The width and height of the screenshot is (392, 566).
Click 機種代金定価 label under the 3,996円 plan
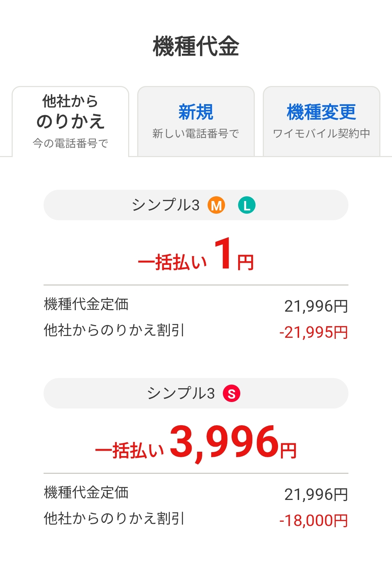(86, 492)
